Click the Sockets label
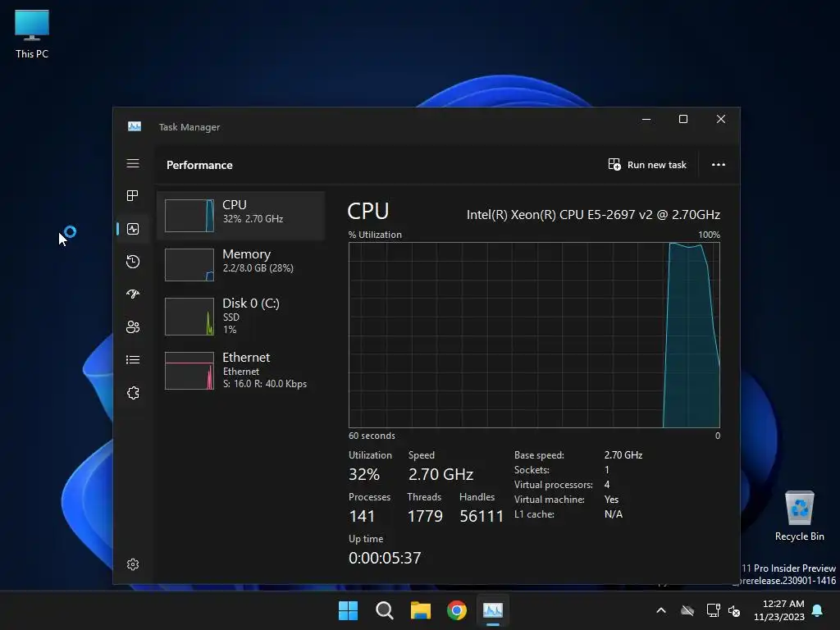This screenshot has width=840, height=630. point(532,470)
